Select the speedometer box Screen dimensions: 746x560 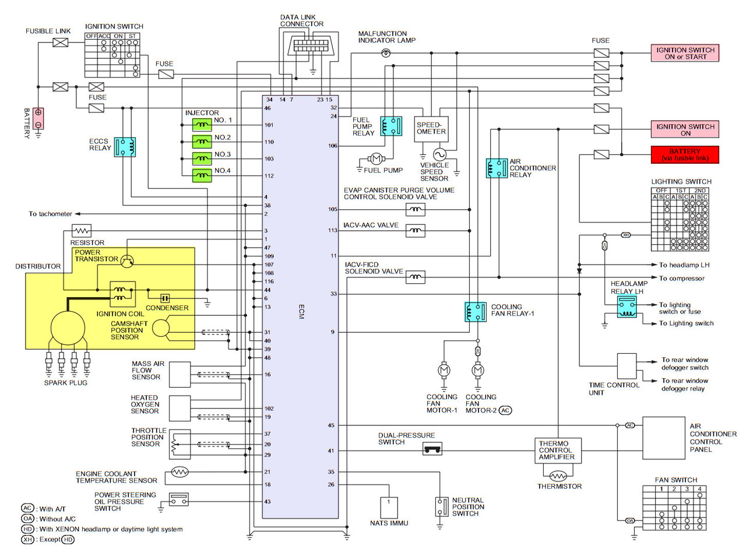pyautogui.click(x=431, y=128)
